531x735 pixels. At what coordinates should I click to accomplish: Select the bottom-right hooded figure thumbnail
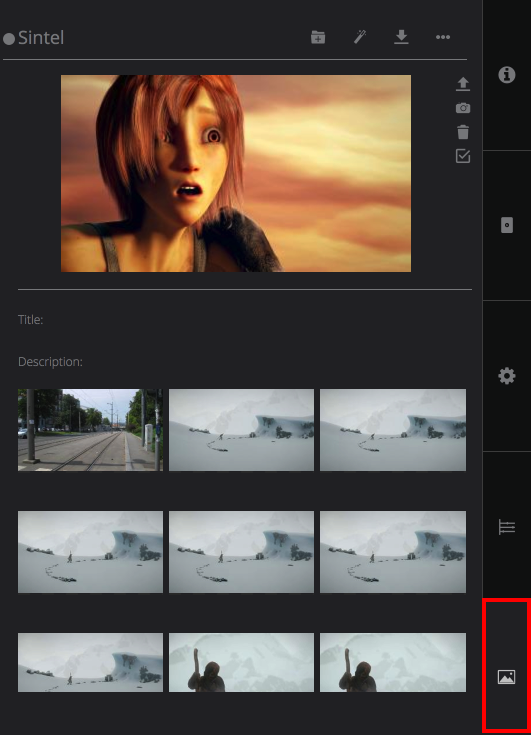393,662
